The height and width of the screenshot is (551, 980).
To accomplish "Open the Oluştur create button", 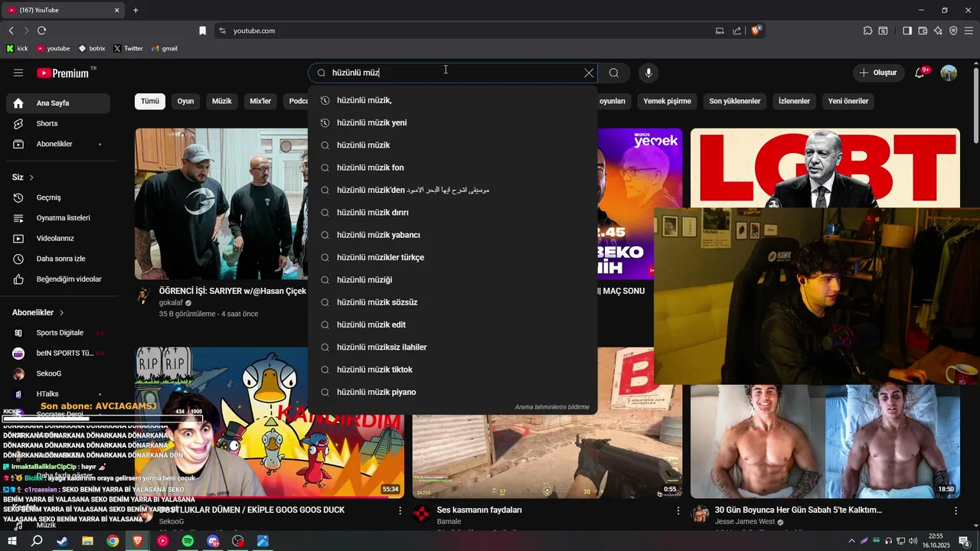I will pyautogui.click(x=879, y=73).
